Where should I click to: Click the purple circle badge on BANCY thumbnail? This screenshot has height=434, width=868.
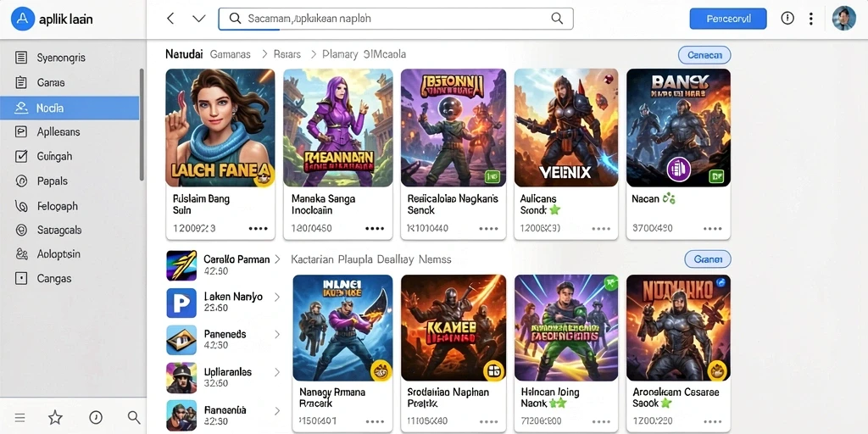(679, 169)
